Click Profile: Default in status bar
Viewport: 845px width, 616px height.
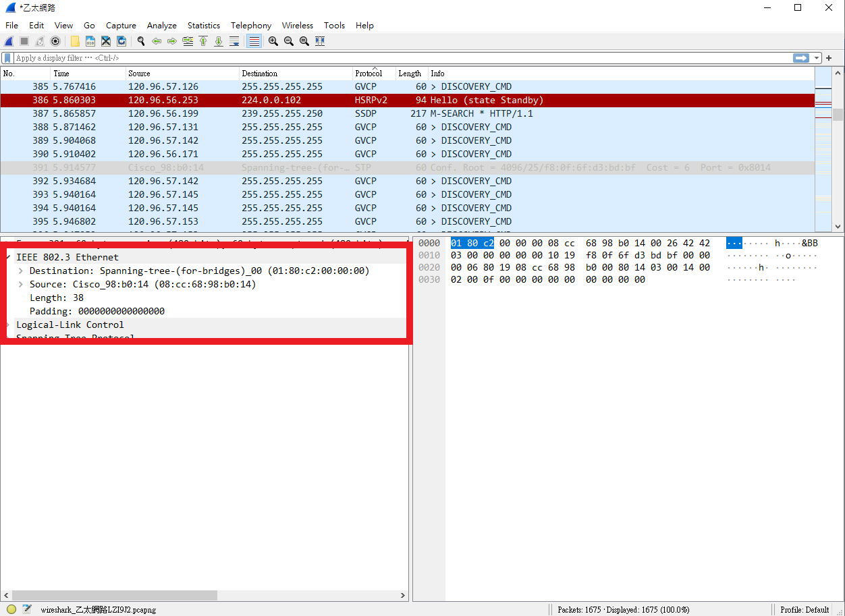tap(805, 609)
